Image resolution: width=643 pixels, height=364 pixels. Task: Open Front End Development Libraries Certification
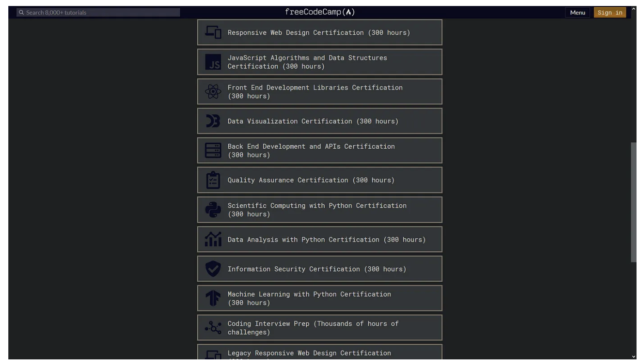click(320, 91)
